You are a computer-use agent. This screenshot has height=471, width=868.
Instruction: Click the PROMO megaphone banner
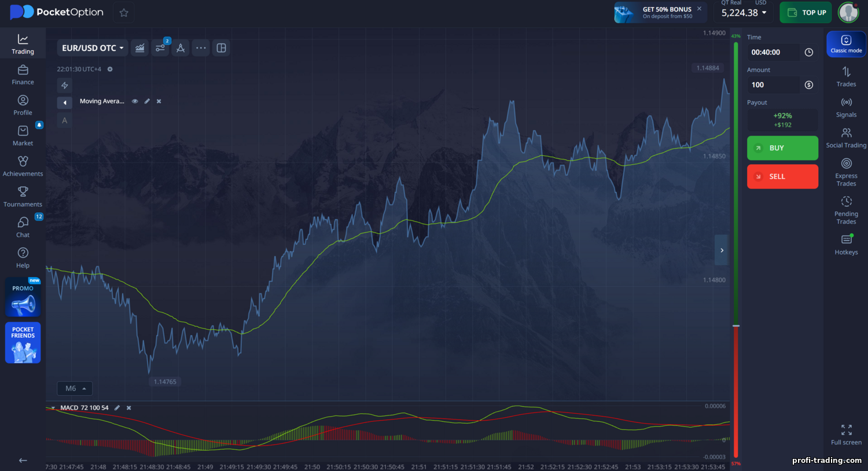(x=23, y=297)
